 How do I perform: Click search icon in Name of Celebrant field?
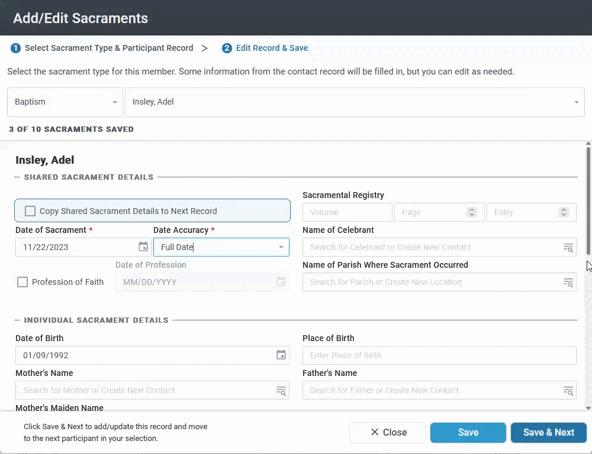pyautogui.click(x=568, y=247)
